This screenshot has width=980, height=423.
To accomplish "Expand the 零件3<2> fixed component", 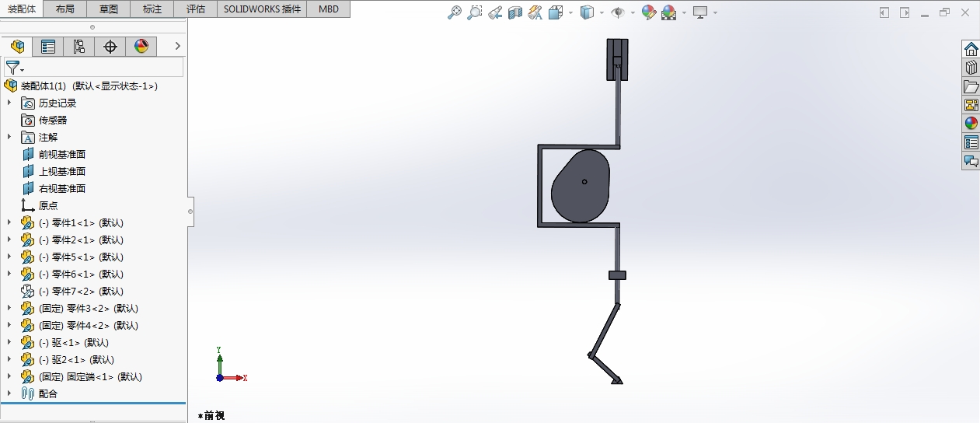I will point(9,308).
